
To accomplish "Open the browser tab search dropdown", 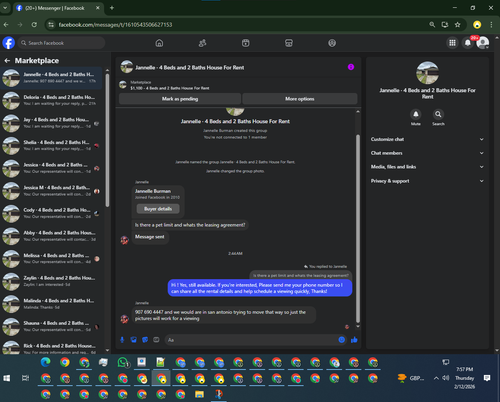I will 5,8.
